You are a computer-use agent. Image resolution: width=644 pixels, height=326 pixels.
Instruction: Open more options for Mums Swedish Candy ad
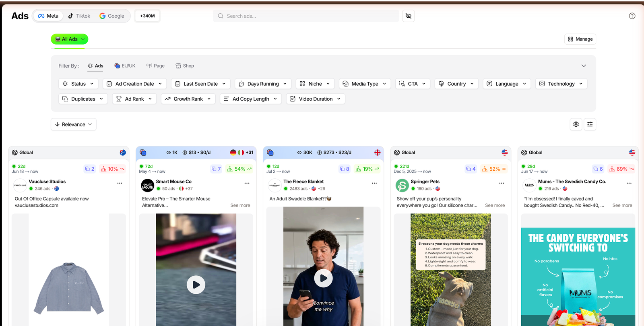click(629, 183)
